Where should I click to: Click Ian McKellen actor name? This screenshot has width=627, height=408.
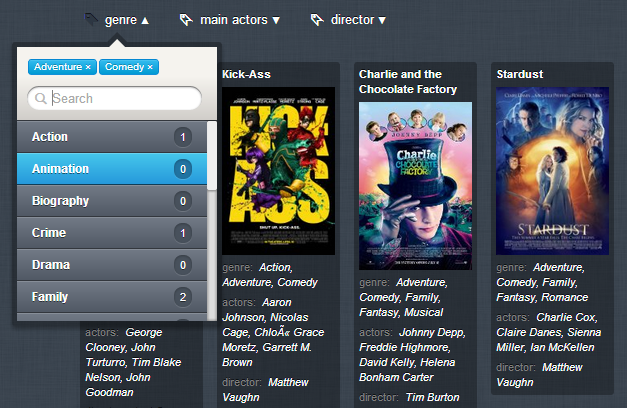pyautogui.click(x=562, y=347)
